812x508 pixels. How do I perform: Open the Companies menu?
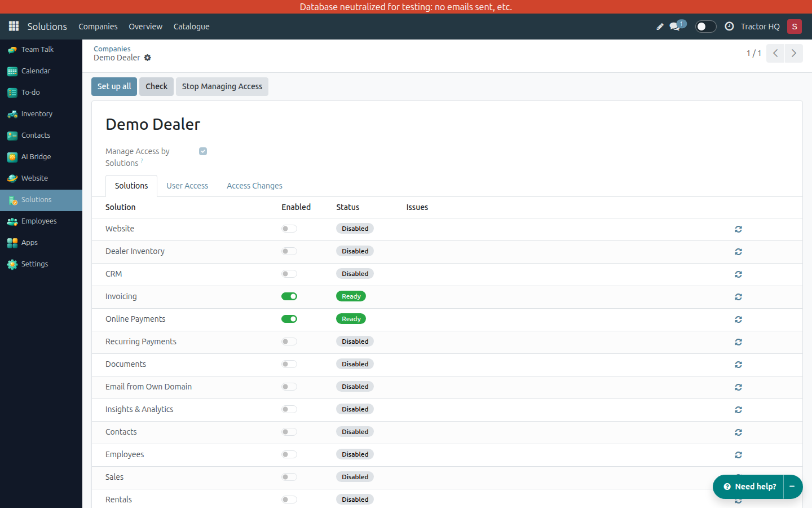[x=98, y=27]
